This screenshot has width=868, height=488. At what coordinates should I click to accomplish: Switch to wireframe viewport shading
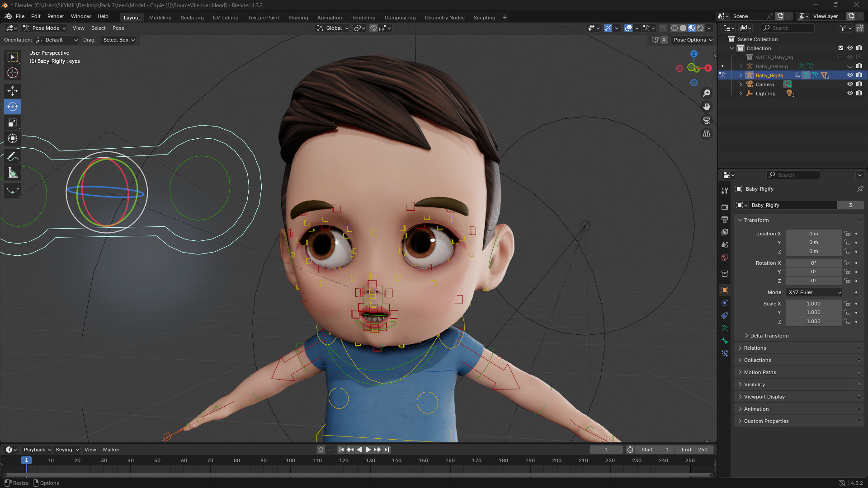(675, 28)
